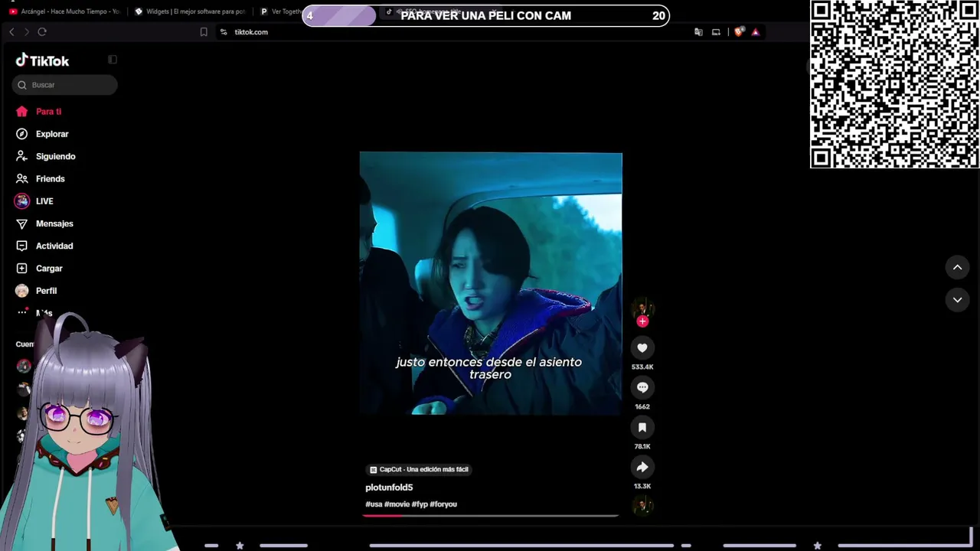Like the video with the heart icon
Screen dimensions: 980x551
(x=642, y=348)
